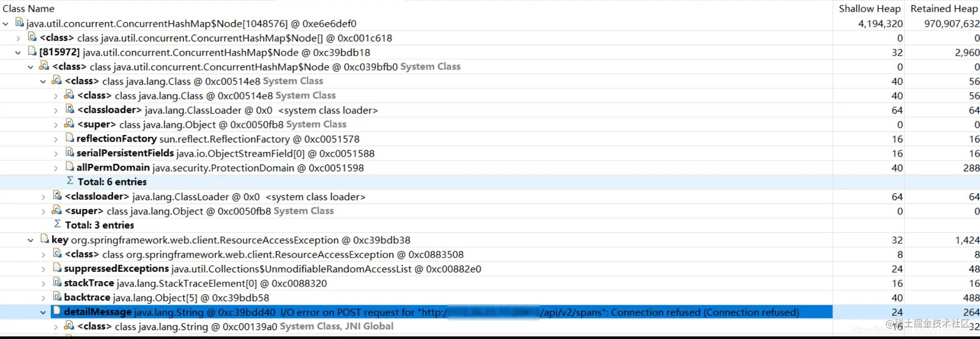Expand stackTrace StackTraceElement[0] row

click(x=43, y=283)
